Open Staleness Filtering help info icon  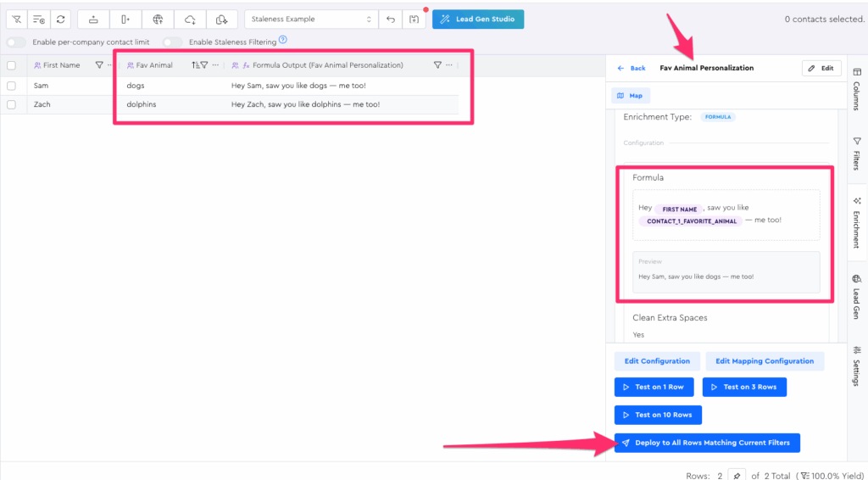coord(283,40)
